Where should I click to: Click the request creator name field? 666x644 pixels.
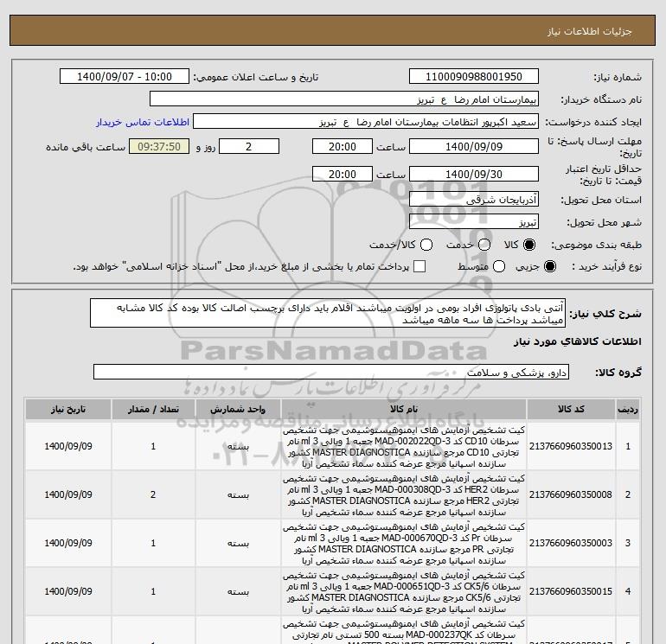[x=366, y=122]
